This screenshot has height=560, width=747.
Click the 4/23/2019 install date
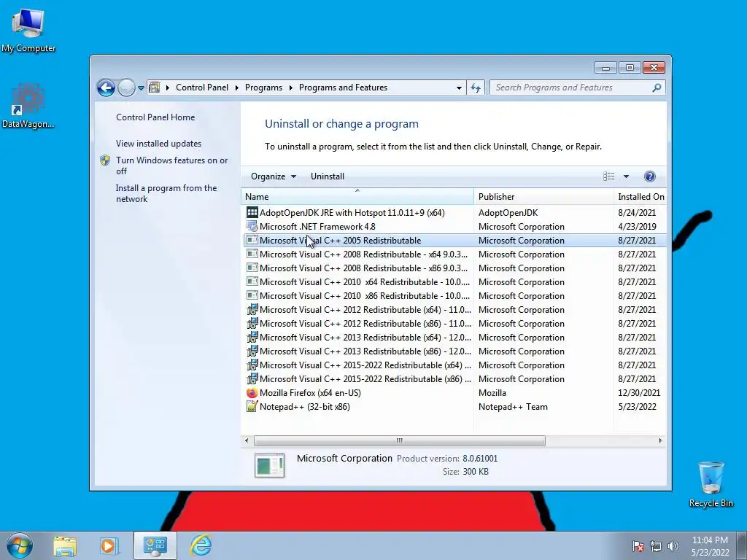[x=637, y=227]
